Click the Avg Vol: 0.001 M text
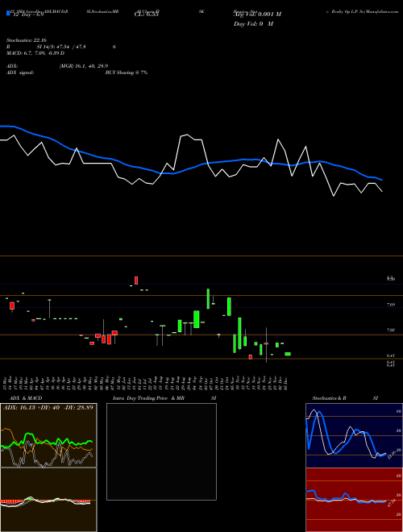Image resolution: width=403 pixels, height=532 pixels. click(x=257, y=15)
